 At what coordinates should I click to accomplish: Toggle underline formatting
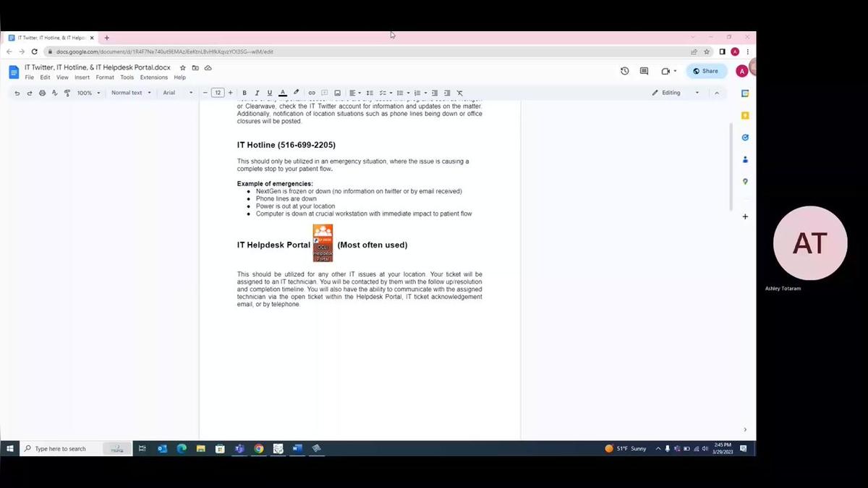click(270, 93)
